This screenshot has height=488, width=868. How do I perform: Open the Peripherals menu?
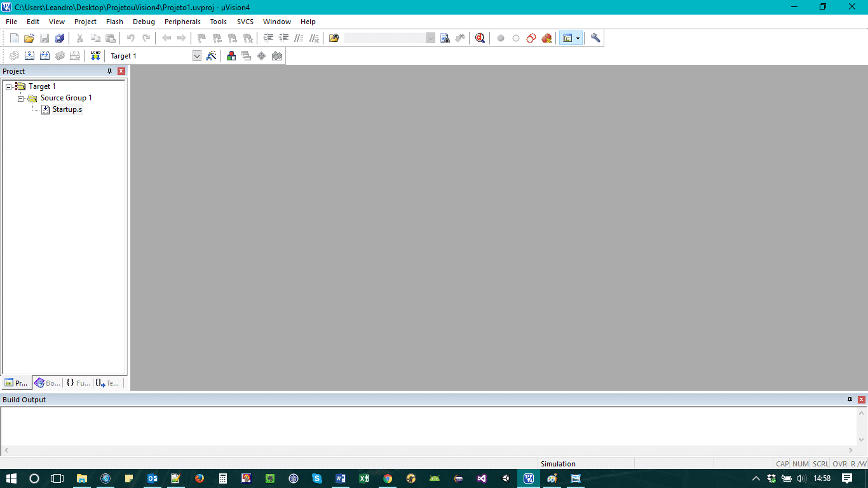tap(182, 22)
